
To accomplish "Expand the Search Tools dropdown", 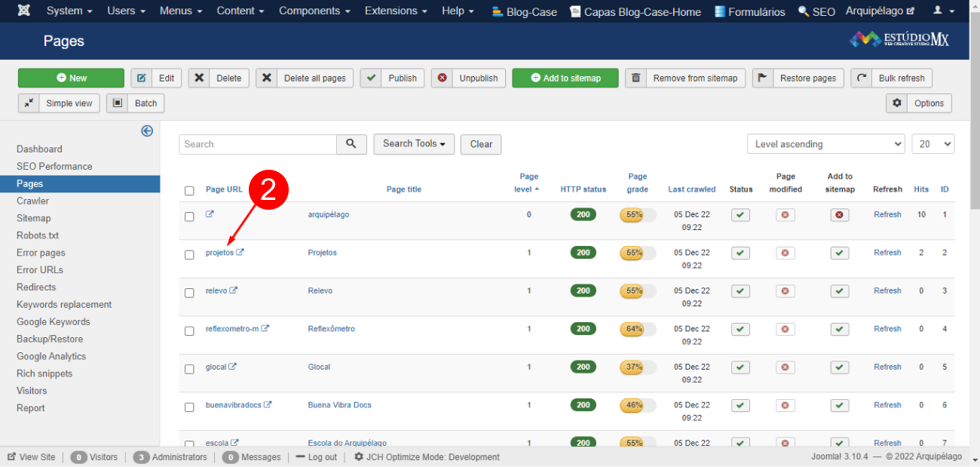I will pyautogui.click(x=414, y=144).
